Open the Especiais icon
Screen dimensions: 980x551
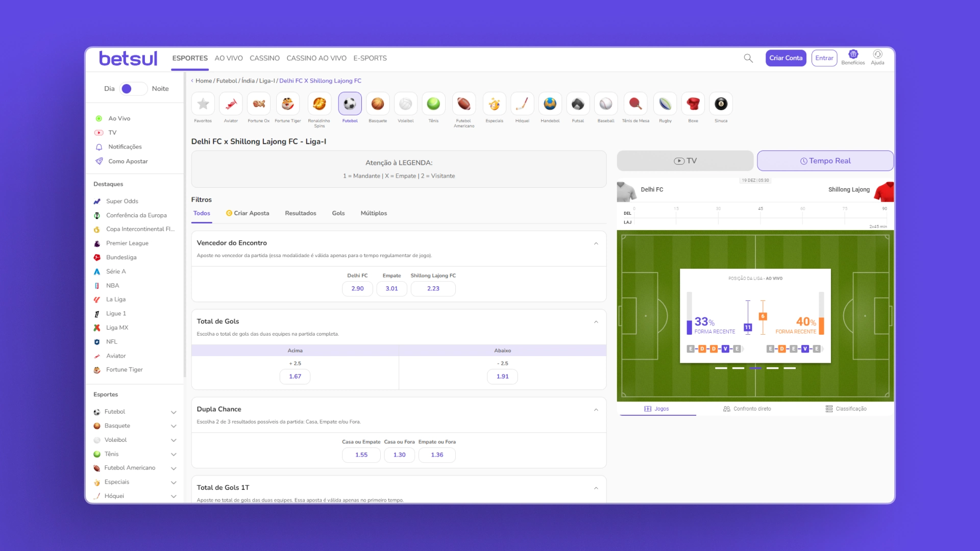click(x=494, y=104)
